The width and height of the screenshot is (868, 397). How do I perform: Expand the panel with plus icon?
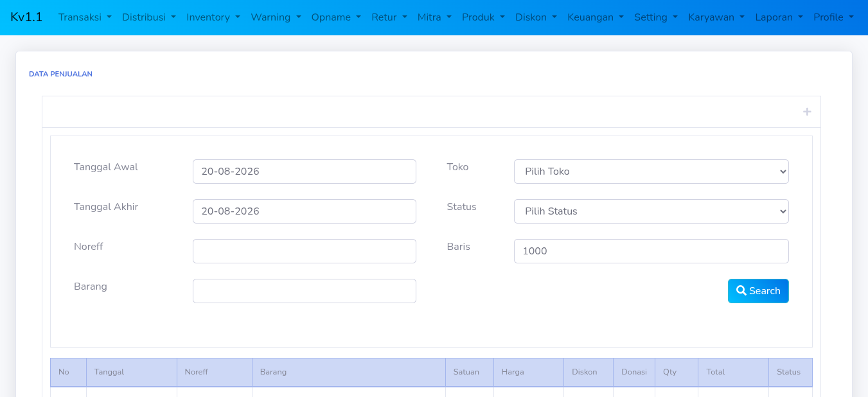pyautogui.click(x=807, y=112)
